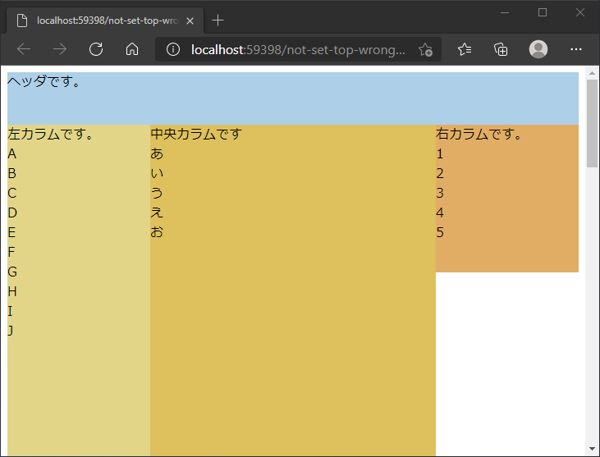Image resolution: width=600 pixels, height=457 pixels.
Task: Click letter G in left column
Action: (12, 272)
